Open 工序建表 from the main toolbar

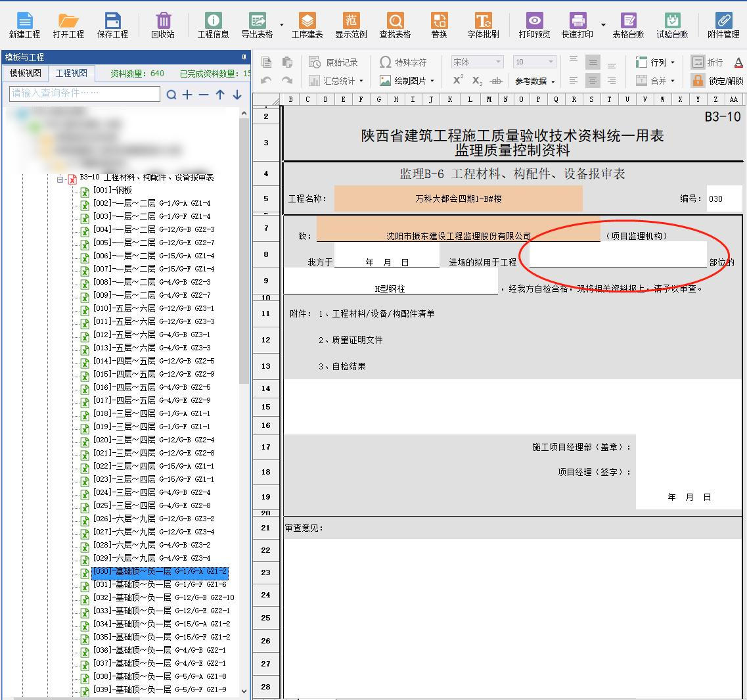tap(307, 25)
